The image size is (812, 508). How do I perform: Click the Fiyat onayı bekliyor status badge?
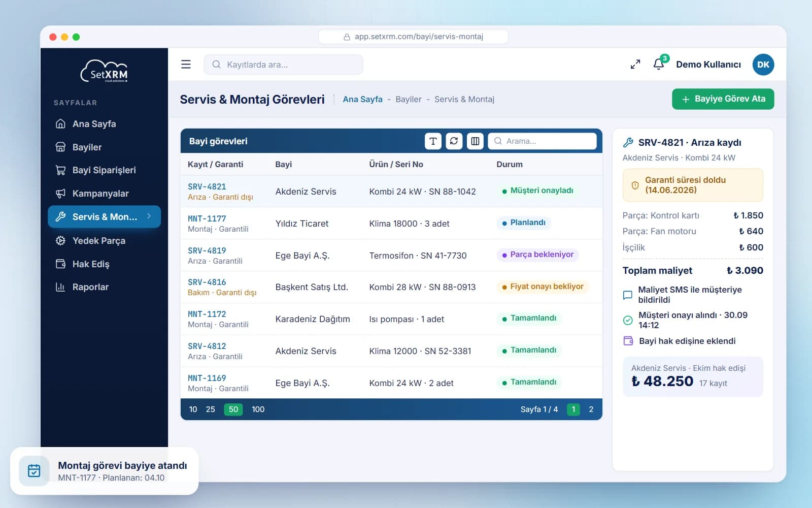543,287
